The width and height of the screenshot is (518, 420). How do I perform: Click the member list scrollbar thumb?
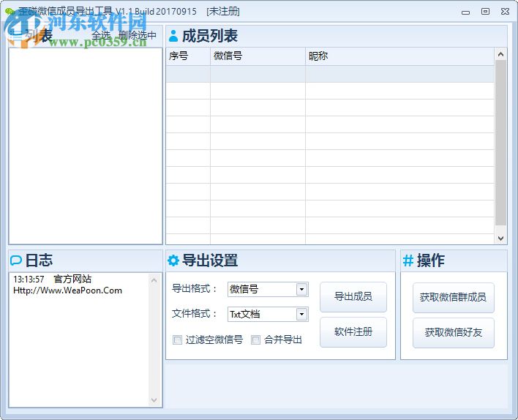[501, 143]
